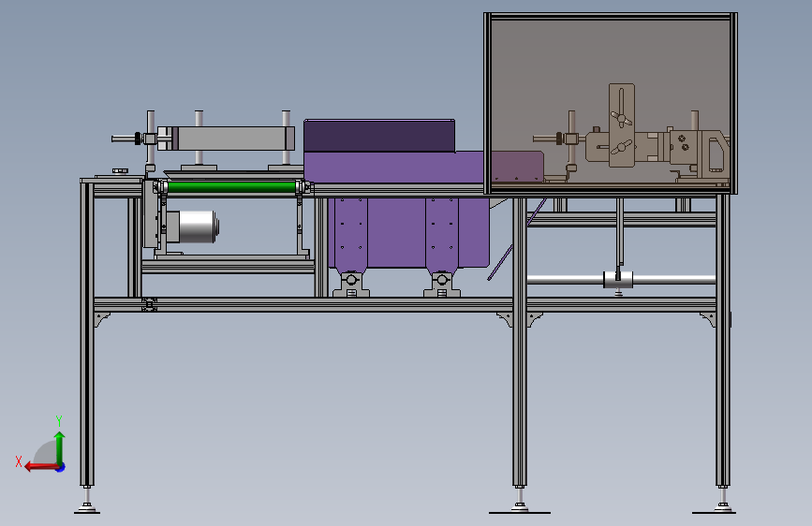Image resolution: width=812 pixels, height=526 pixels.
Task: Select the middle leveling foot
Action: (520, 501)
